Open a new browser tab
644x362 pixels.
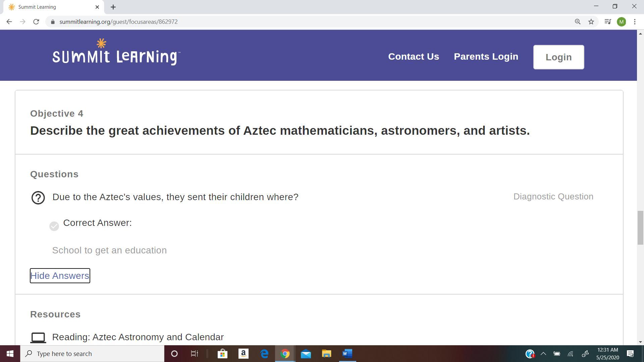(113, 7)
